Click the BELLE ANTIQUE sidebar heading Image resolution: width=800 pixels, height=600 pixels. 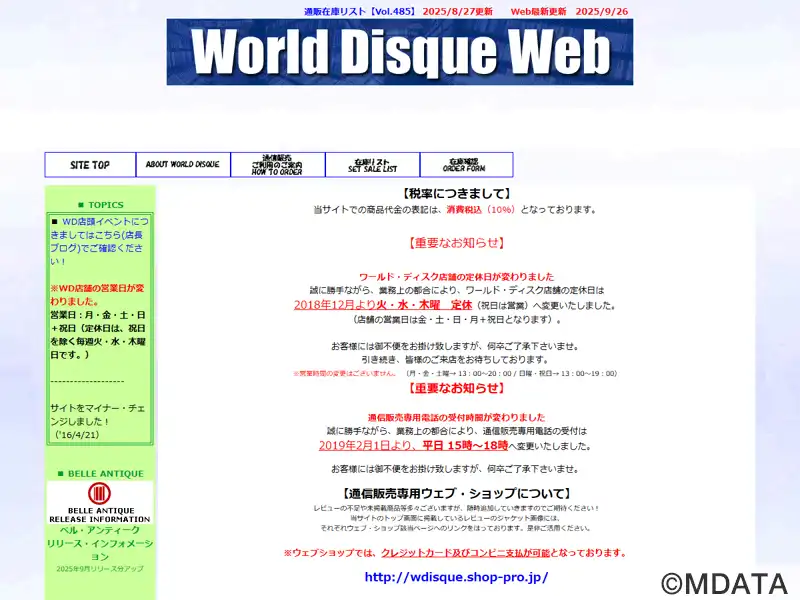(101, 473)
